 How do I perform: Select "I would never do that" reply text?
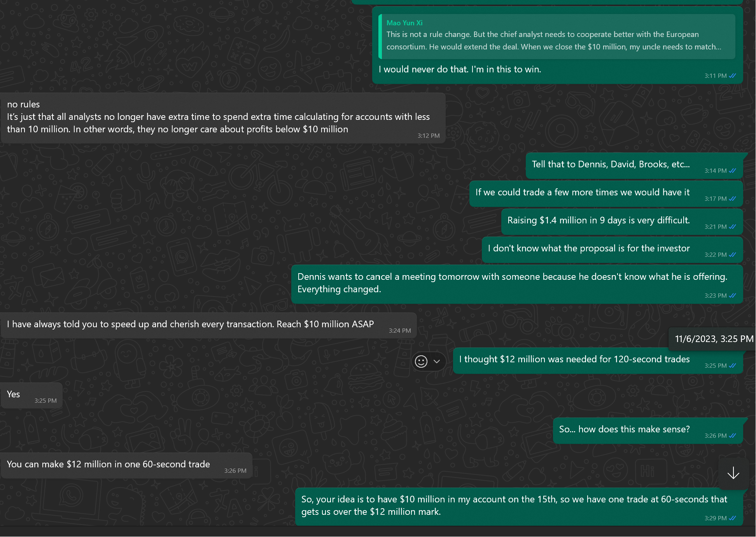(460, 70)
